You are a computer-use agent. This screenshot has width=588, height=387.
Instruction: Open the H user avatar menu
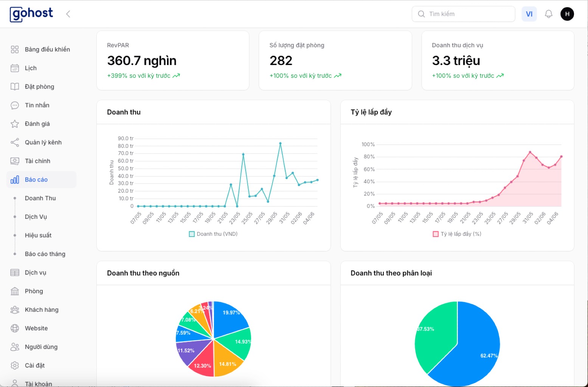coord(567,14)
